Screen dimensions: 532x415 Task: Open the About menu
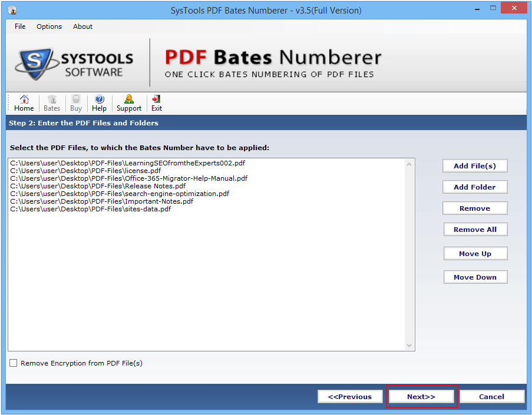pyautogui.click(x=82, y=26)
